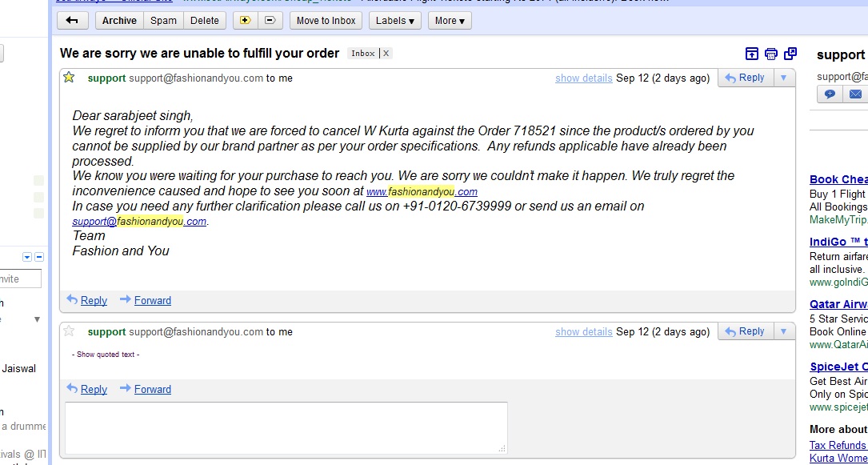Open Tax Refunds related link
The image size is (868, 465).
tap(838, 446)
